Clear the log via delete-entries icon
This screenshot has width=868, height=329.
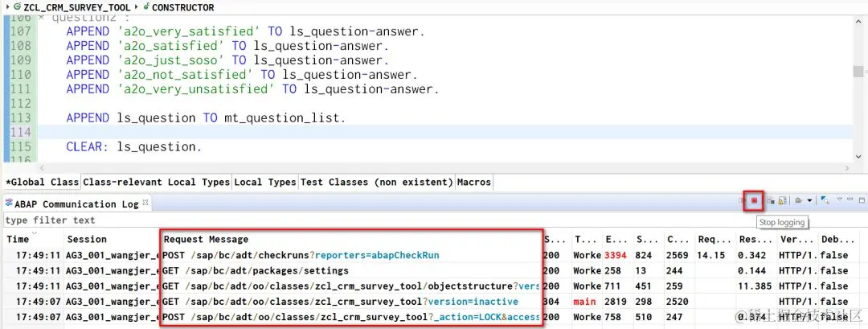[x=769, y=200]
